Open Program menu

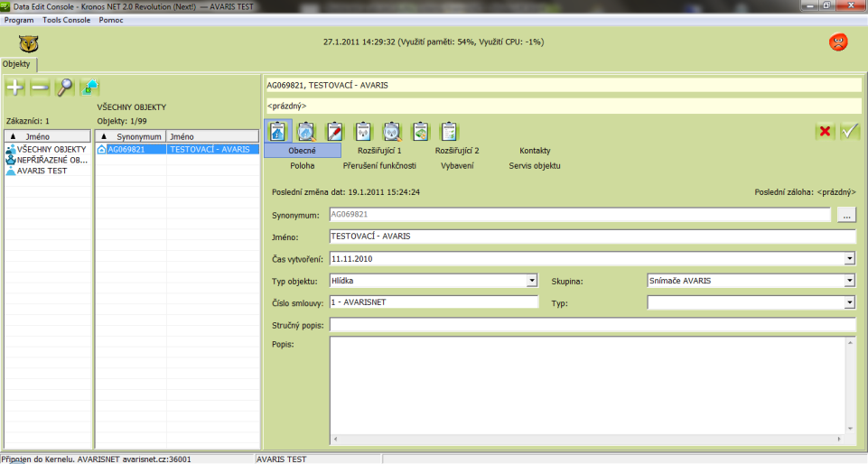pos(19,20)
